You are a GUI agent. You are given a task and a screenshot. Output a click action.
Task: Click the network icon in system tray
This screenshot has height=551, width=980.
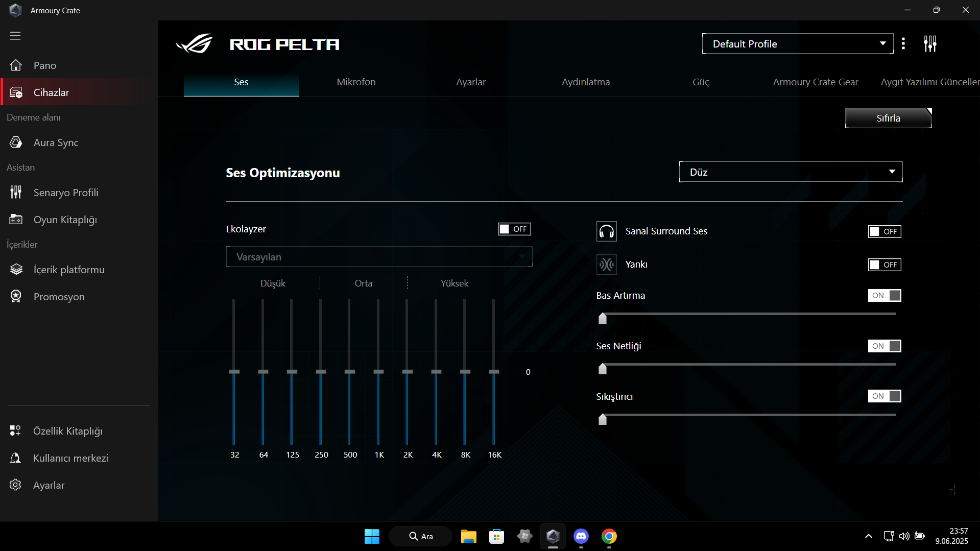889,536
